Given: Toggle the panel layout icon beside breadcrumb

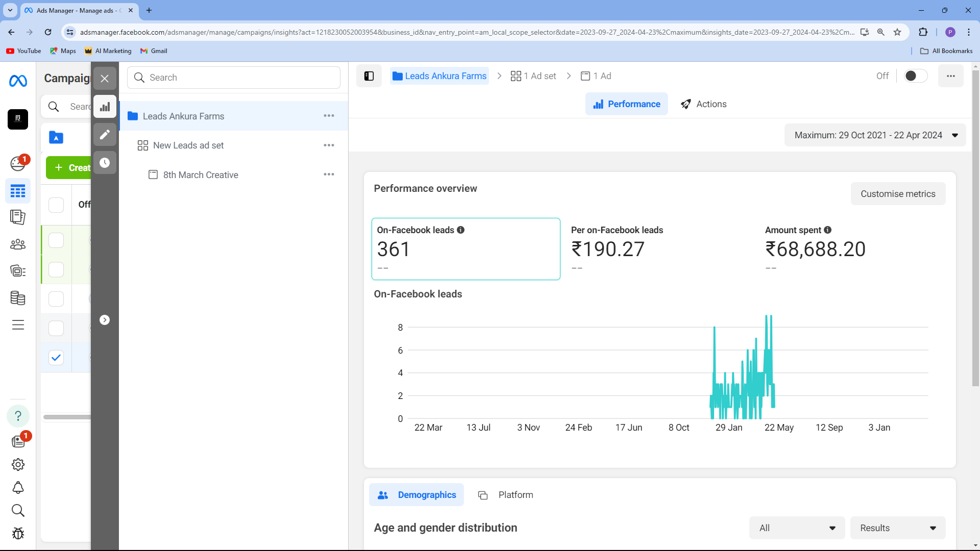Looking at the screenshot, I should pos(369,76).
